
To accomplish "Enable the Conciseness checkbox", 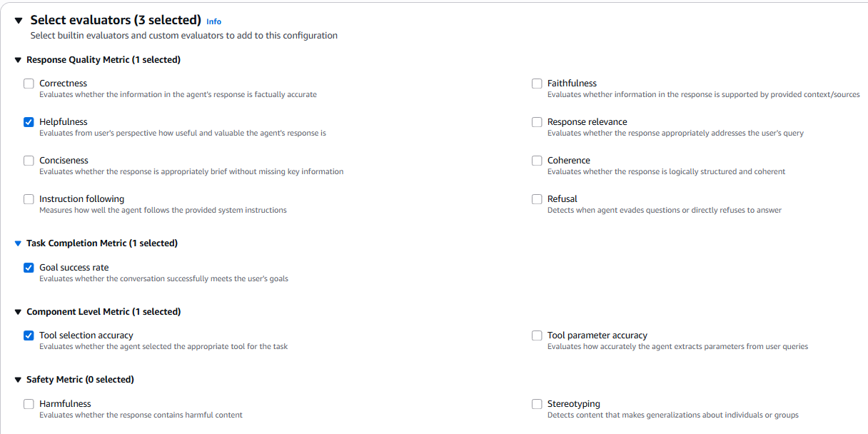I will 29,161.
